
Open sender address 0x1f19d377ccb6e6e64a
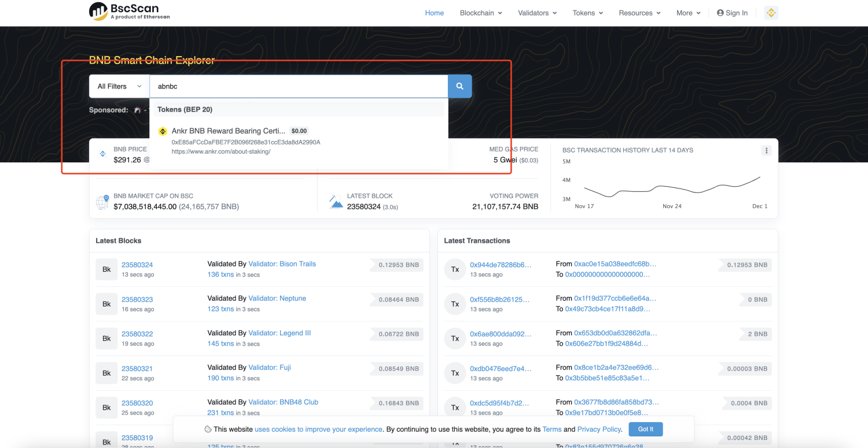(615, 298)
